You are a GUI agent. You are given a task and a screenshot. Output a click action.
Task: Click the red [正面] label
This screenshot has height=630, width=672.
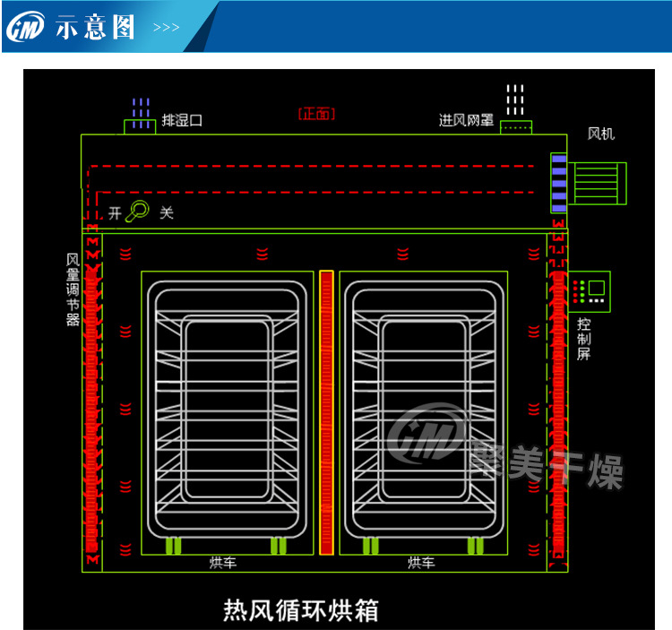[316, 114]
